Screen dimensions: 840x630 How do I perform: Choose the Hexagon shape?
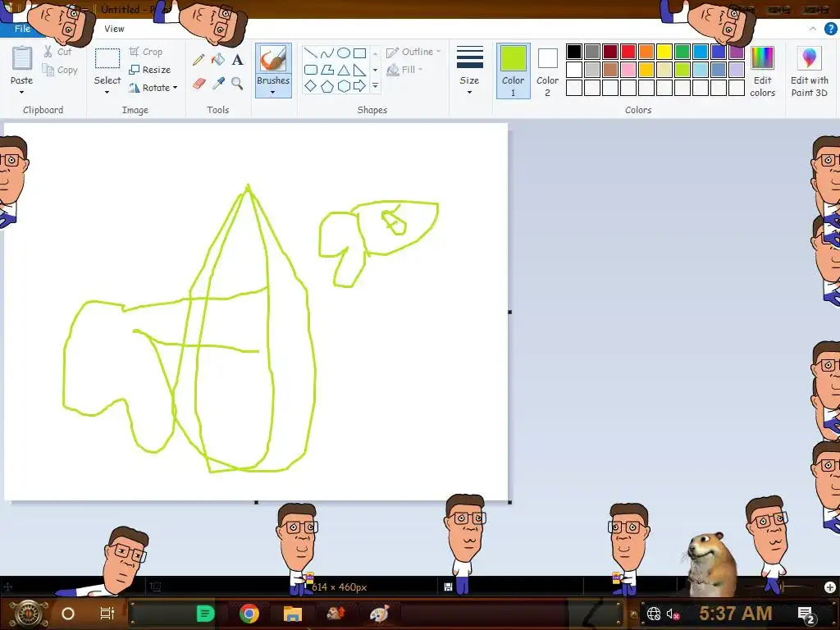(344, 85)
